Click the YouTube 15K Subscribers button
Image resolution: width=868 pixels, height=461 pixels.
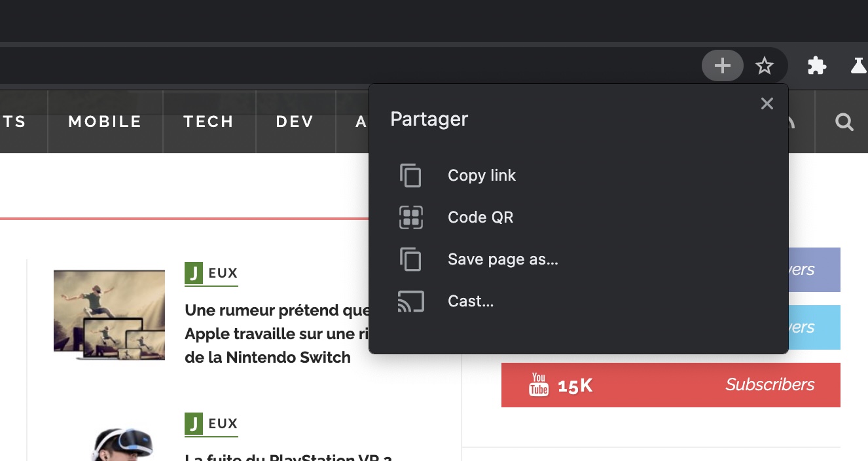(x=670, y=385)
